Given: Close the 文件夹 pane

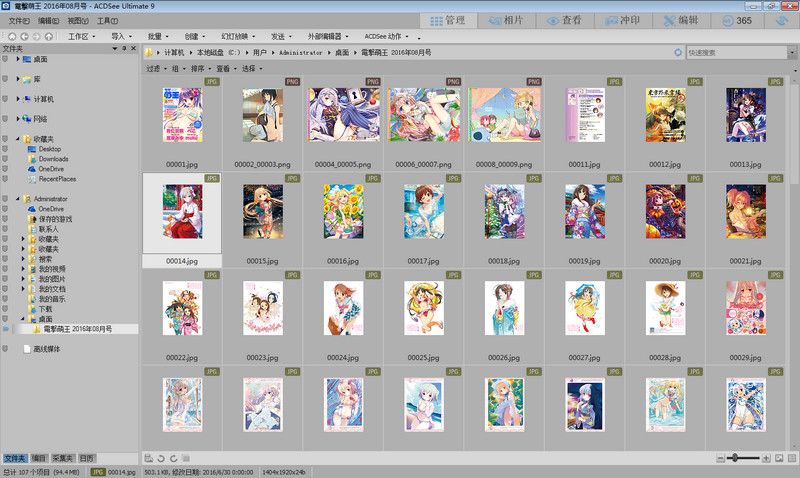Looking at the screenshot, I should 134,48.
